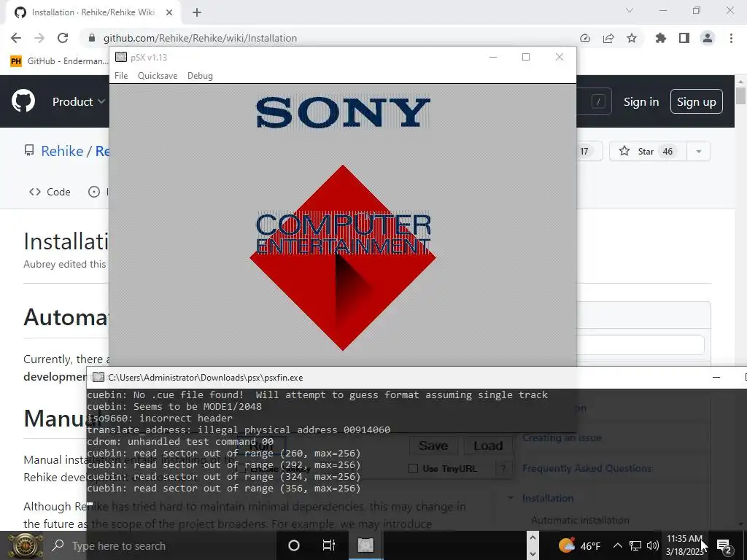
Task: Click the Sign in link
Action: 641,102
